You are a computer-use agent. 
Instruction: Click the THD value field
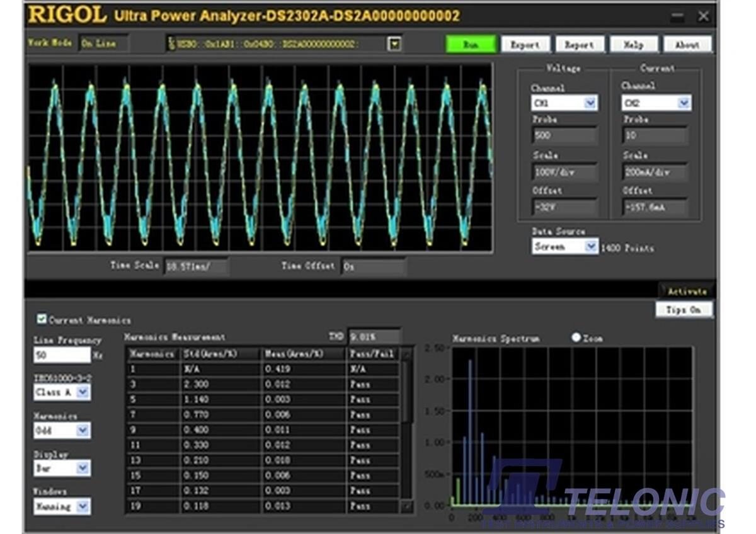coord(374,337)
